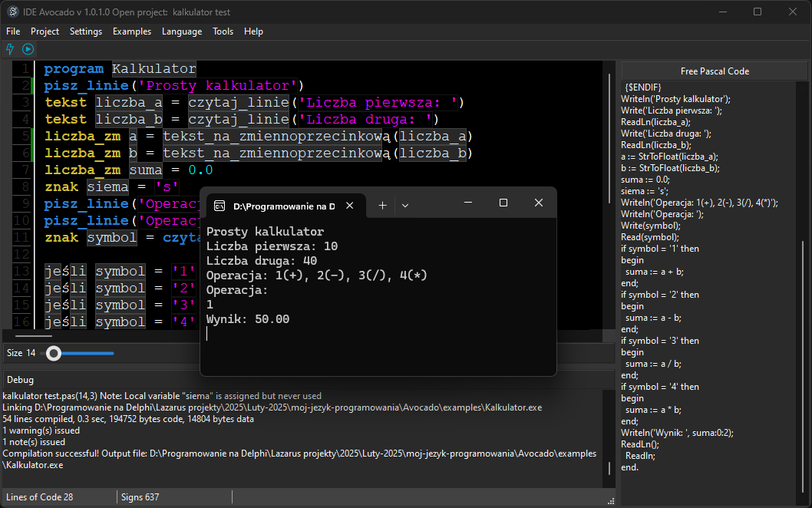Image resolution: width=812 pixels, height=508 pixels.
Task: Open a new terminal tab with plus
Action: click(x=382, y=206)
